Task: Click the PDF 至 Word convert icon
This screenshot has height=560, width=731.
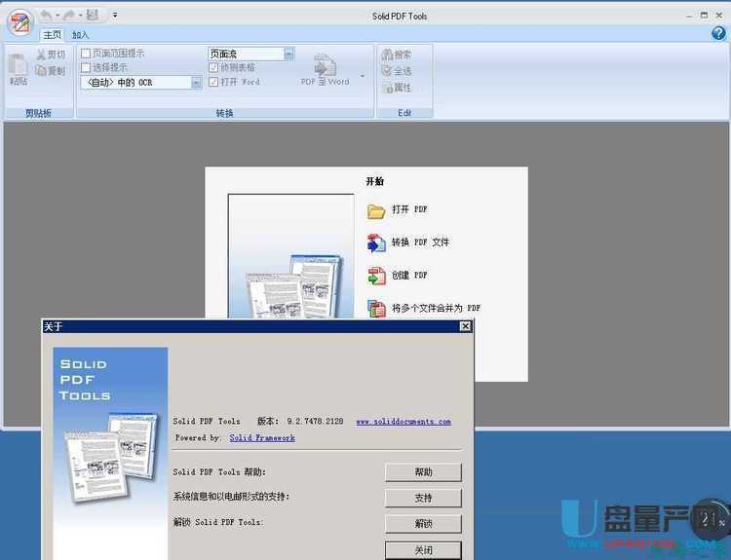Action: (325, 65)
